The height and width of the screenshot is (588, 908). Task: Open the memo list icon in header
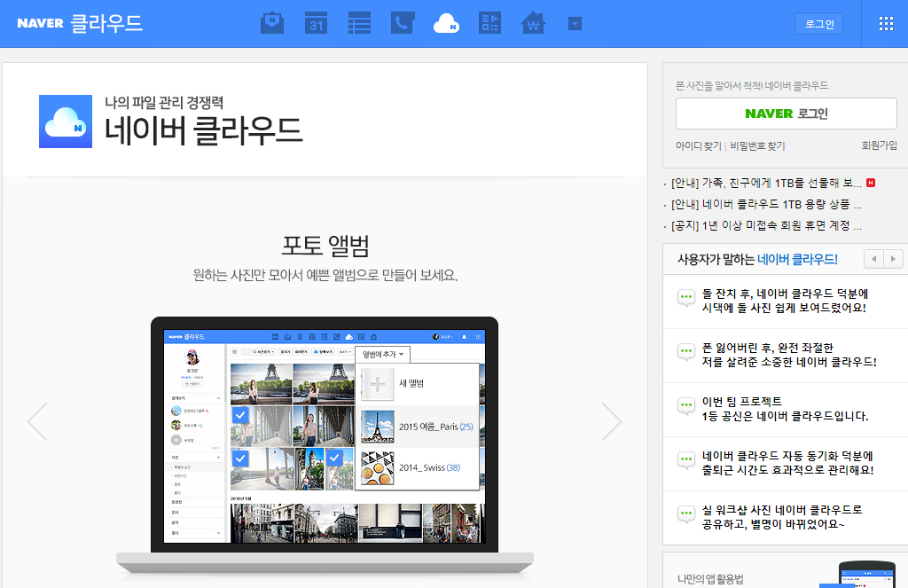coord(359,23)
